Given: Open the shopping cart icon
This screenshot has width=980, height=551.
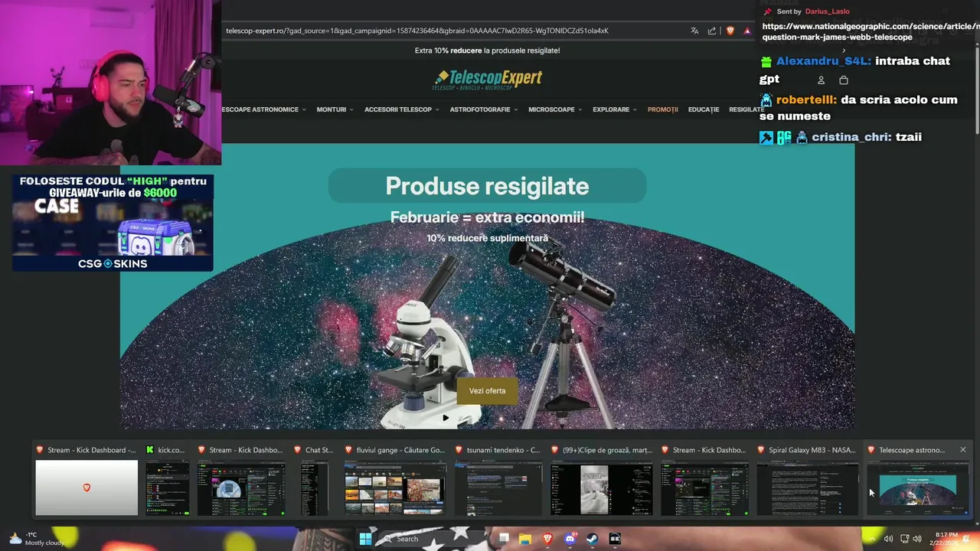Looking at the screenshot, I should tap(844, 80).
